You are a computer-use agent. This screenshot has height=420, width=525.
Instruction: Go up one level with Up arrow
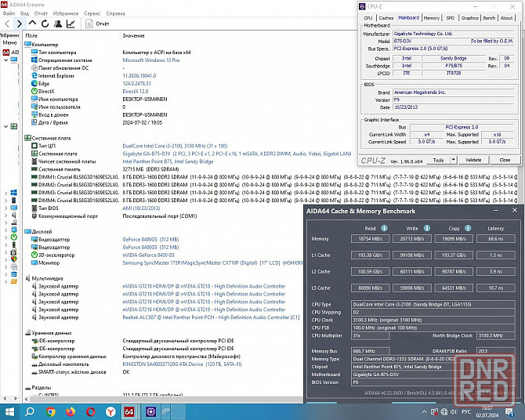(x=31, y=24)
